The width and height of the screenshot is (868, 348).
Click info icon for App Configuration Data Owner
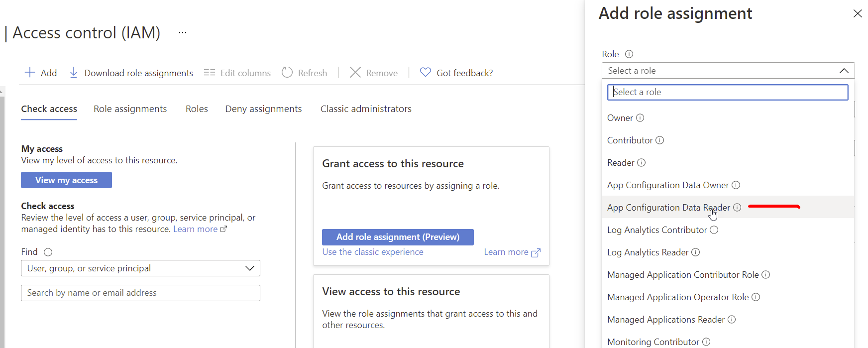pos(736,185)
